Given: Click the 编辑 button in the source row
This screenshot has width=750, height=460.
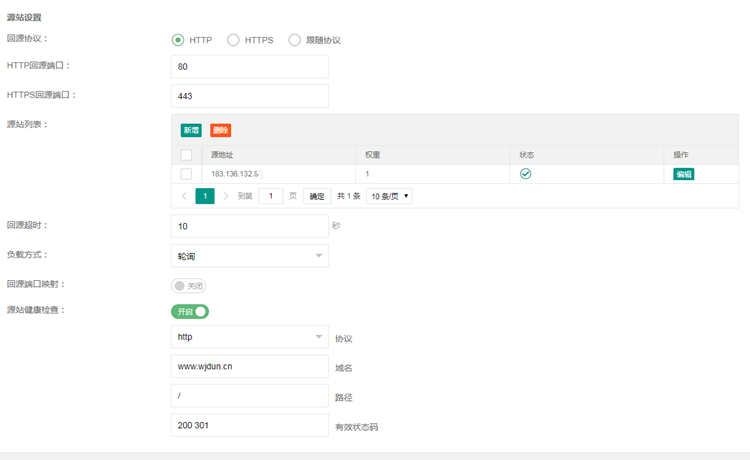Looking at the screenshot, I should 683,174.
